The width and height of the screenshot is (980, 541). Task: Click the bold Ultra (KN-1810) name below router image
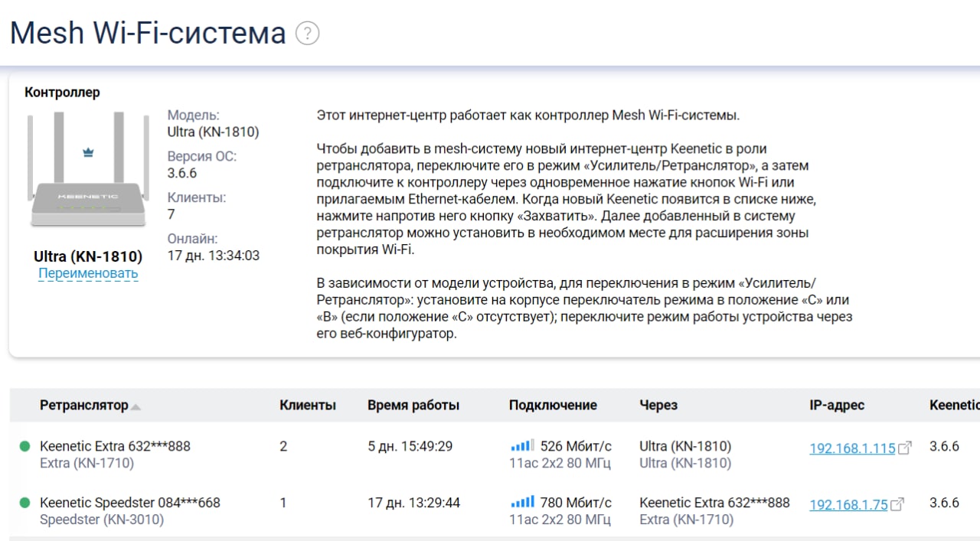[88, 256]
